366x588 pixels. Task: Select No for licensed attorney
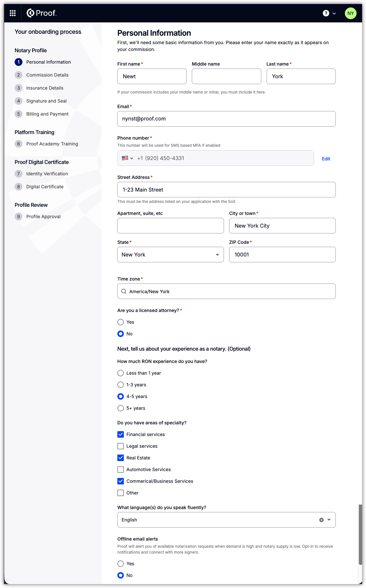click(x=121, y=334)
